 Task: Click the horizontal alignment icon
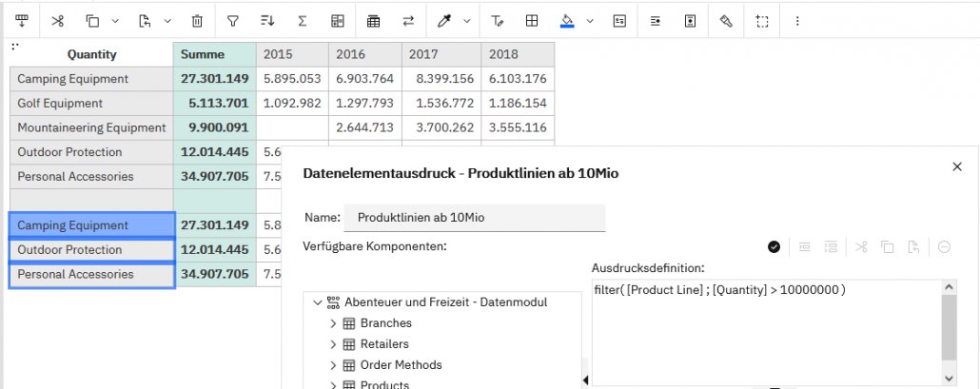click(655, 21)
